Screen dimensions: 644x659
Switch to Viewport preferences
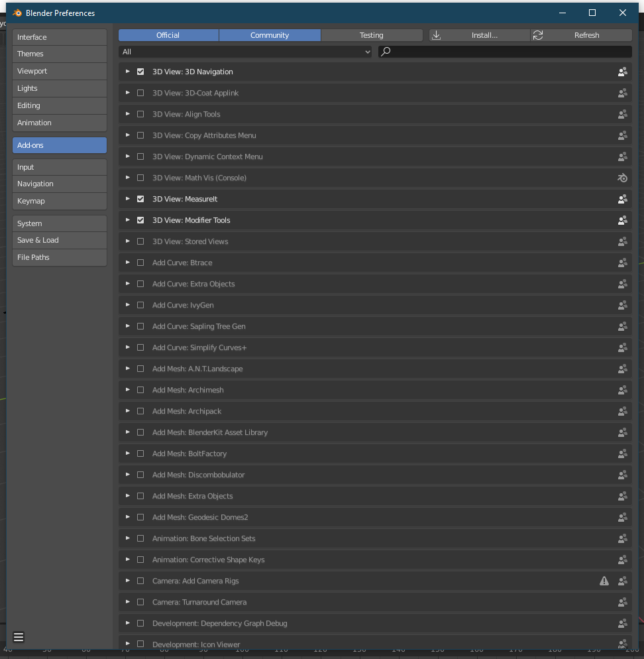(x=60, y=71)
